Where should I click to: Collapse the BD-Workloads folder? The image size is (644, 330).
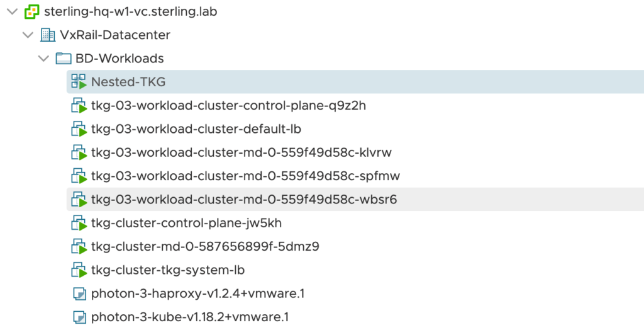[43, 59]
